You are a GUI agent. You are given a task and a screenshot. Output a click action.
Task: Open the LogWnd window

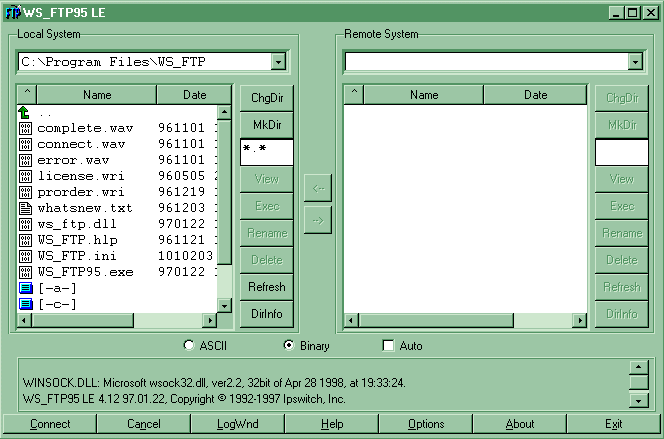click(x=238, y=424)
